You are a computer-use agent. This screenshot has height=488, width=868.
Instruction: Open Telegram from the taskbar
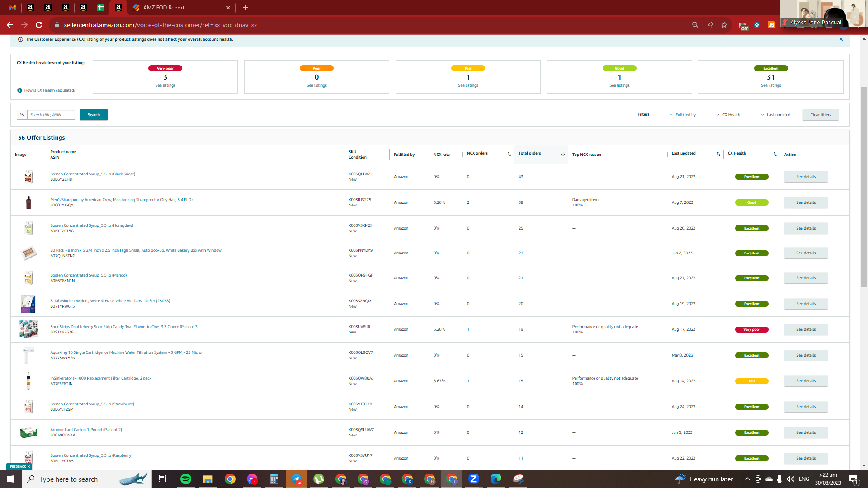coord(297,479)
